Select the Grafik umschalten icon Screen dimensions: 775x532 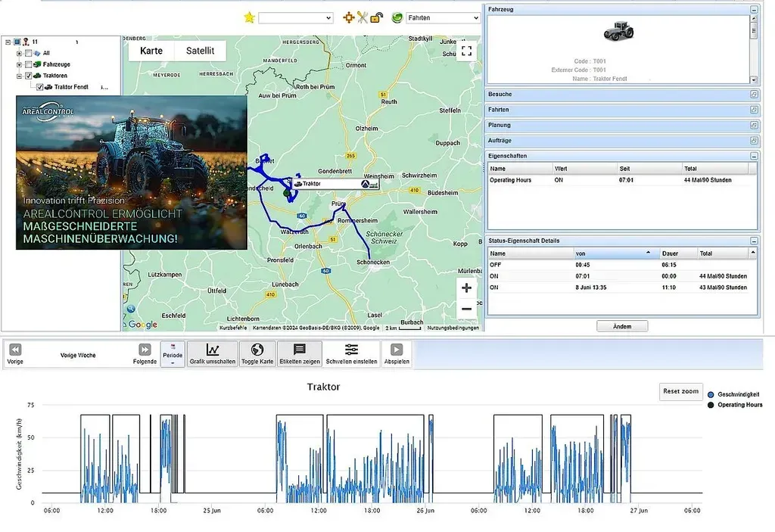point(213,350)
